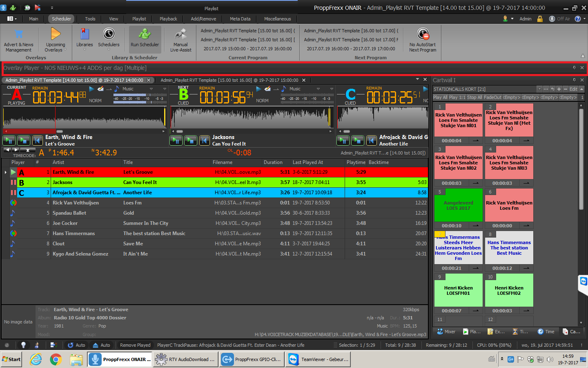
Task: Open the Miscellaneous ribbon tab
Action: point(278,19)
